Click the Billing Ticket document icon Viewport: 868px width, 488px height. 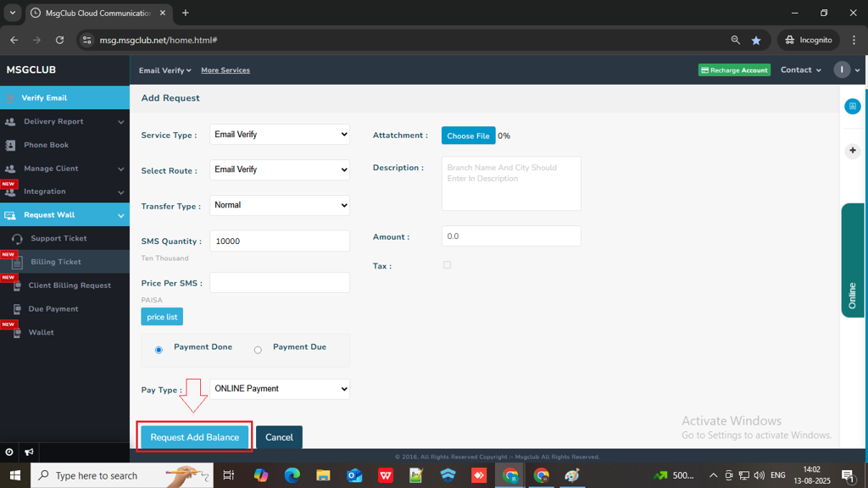click(x=17, y=263)
